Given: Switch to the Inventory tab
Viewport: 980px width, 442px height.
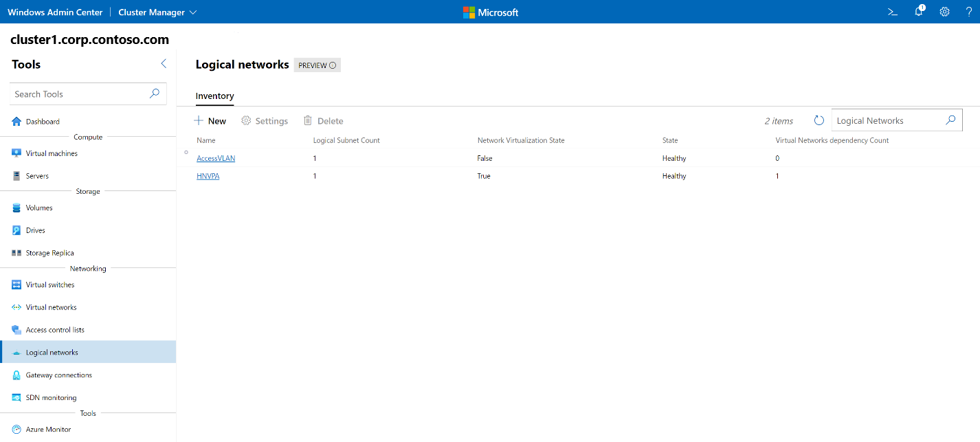Looking at the screenshot, I should 214,96.
